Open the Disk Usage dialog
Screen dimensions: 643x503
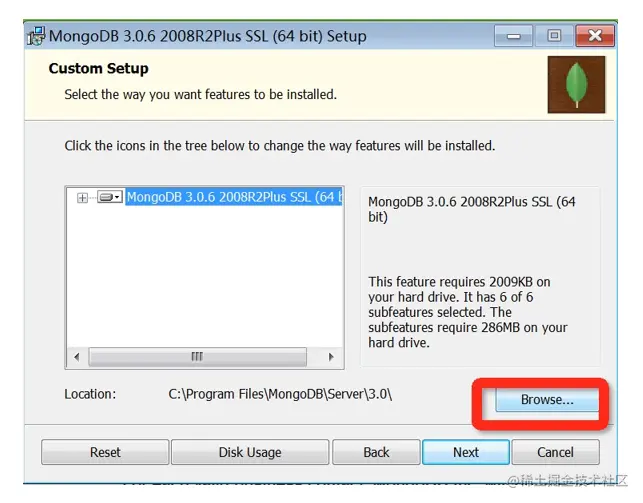tap(250, 452)
